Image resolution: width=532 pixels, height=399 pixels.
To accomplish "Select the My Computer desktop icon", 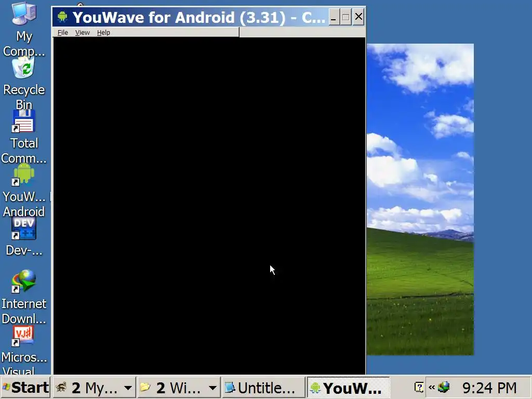I will coord(24,29).
